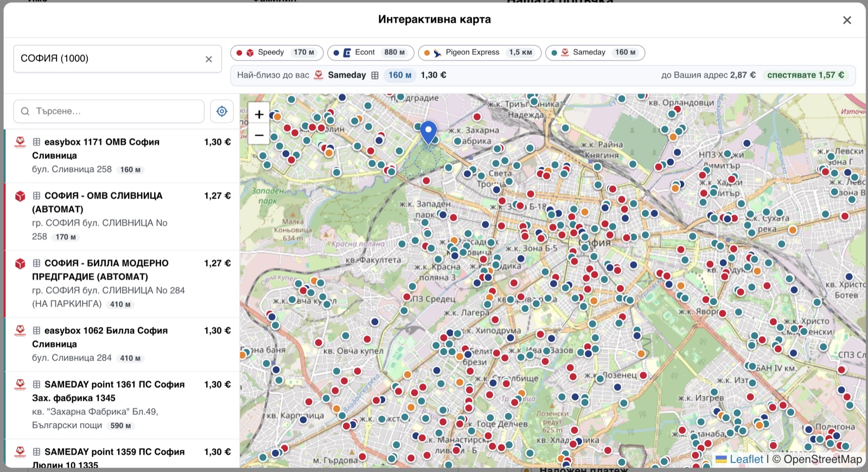Click the Търсене search field
Image resolution: width=868 pixels, height=472 pixels.
point(109,111)
